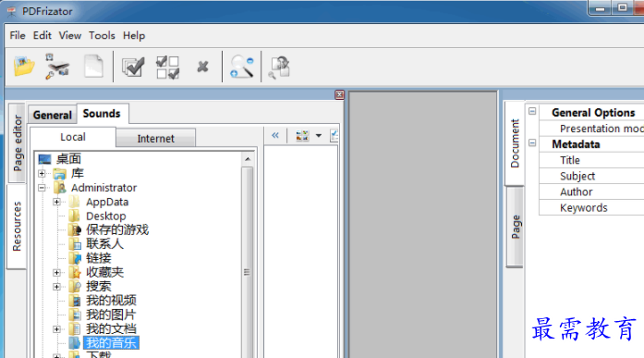
Task: Click the delete X icon in toolbar
Action: tap(202, 67)
